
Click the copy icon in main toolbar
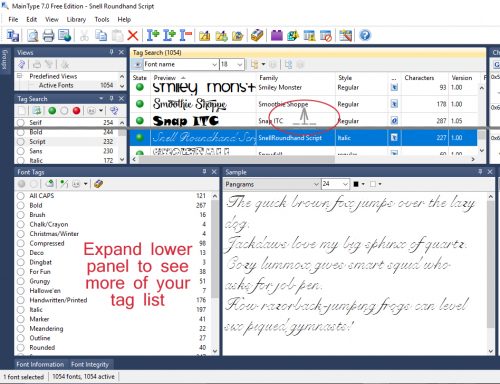pos(101,35)
